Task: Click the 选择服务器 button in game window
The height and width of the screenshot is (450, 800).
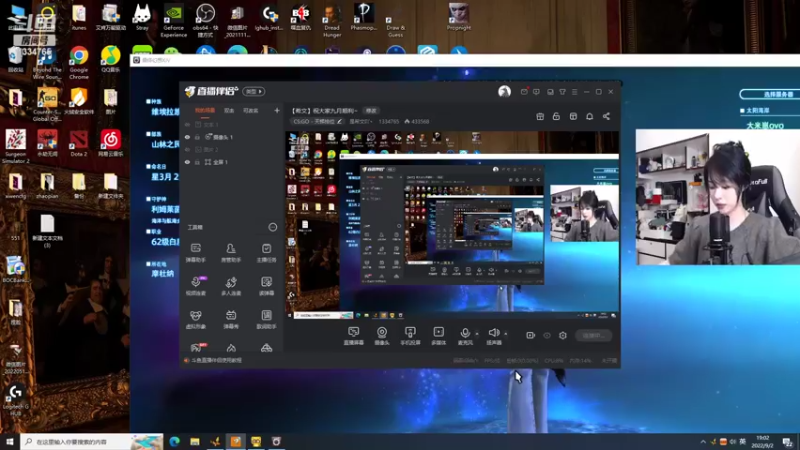Action: [x=771, y=94]
